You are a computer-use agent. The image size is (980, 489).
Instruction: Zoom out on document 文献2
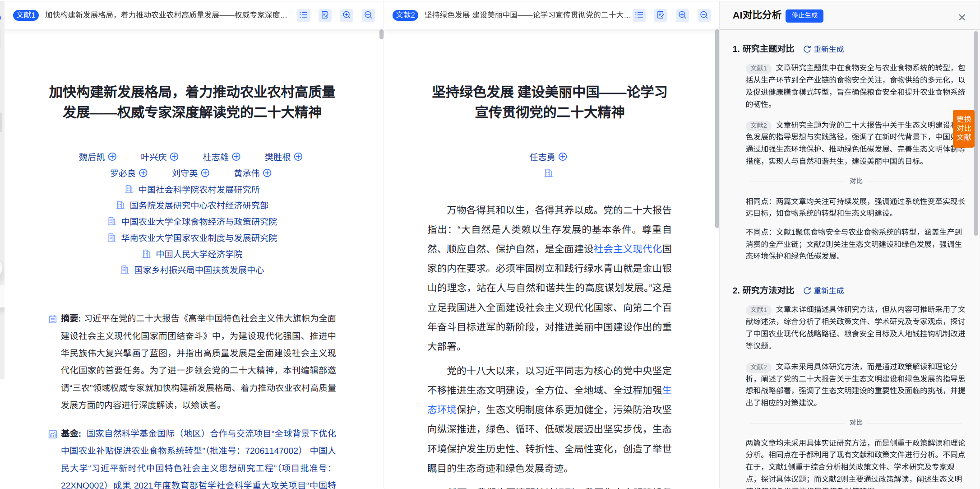click(x=704, y=15)
